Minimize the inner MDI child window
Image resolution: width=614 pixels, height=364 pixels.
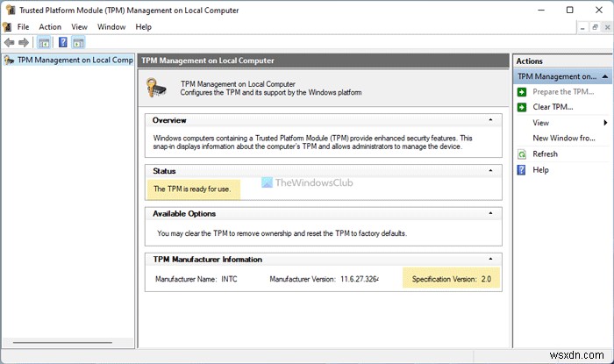point(582,27)
